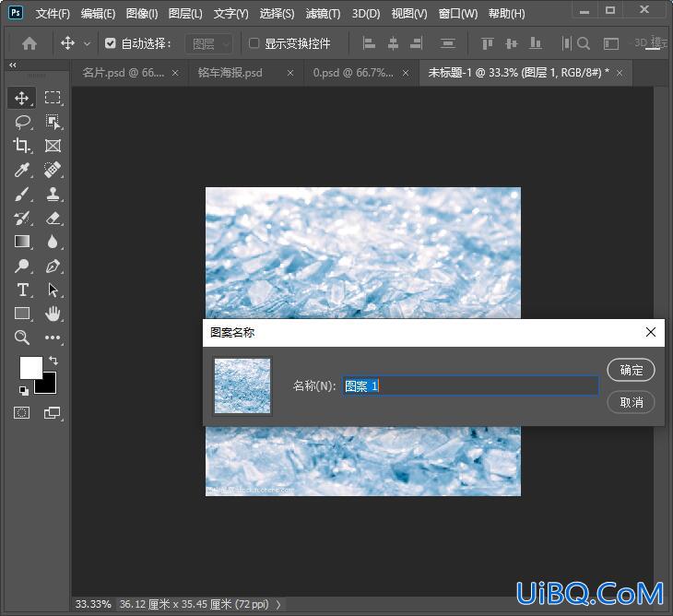This screenshot has width=673, height=616.
Task: Click the 名称(N) text field
Action: click(470, 385)
